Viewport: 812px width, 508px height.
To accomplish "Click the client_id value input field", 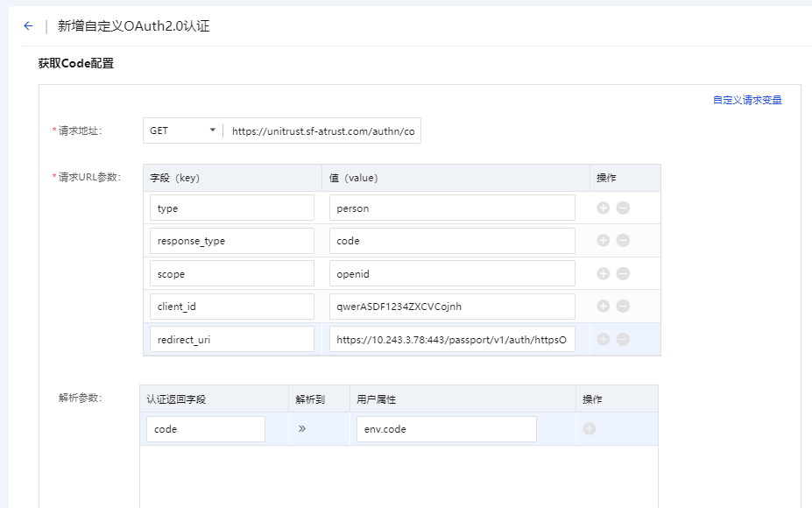I will (452, 307).
